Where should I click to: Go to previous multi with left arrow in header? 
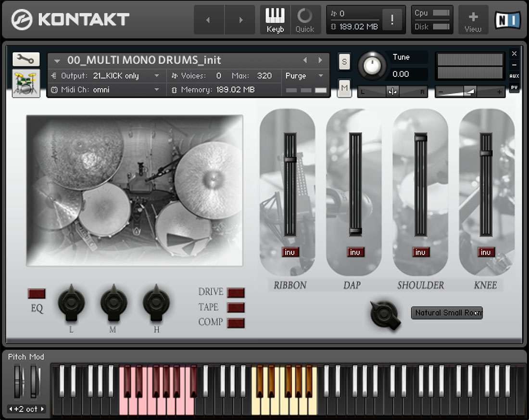(209, 20)
